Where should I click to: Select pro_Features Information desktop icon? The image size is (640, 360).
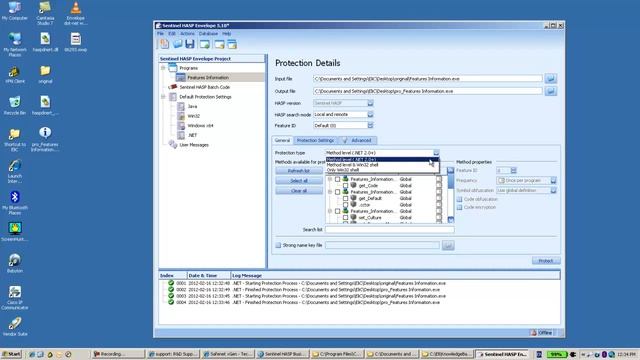45,139
